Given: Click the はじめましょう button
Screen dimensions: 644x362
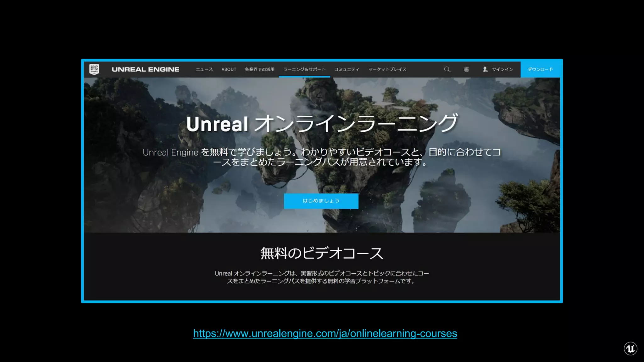Looking at the screenshot, I should (x=321, y=201).
